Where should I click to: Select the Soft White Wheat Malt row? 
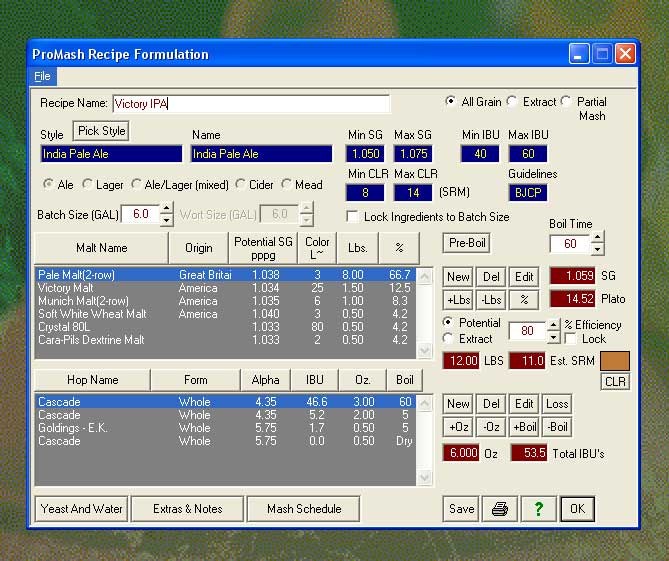click(225, 314)
